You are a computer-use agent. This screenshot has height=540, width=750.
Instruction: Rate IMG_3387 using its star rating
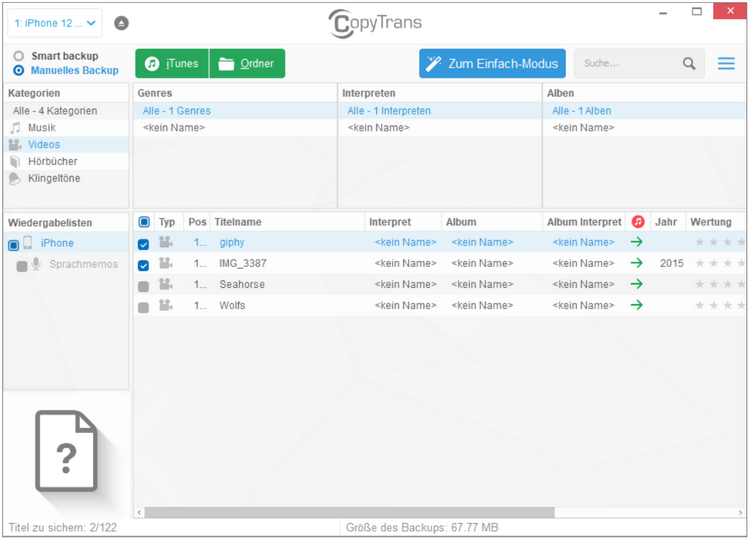(x=720, y=263)
